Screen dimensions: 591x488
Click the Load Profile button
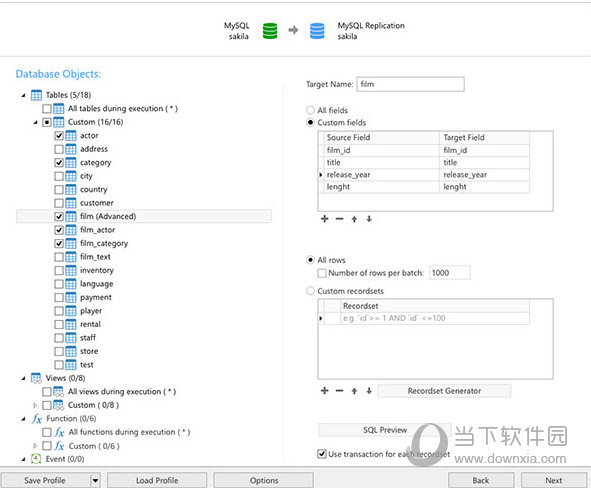pyautogui.click(x=157, y=480)
